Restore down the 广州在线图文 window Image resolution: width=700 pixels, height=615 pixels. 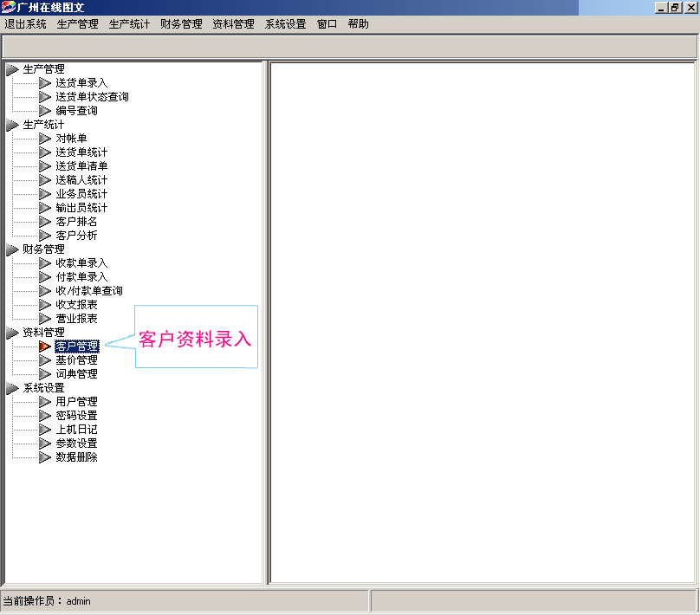coord(675,8)
